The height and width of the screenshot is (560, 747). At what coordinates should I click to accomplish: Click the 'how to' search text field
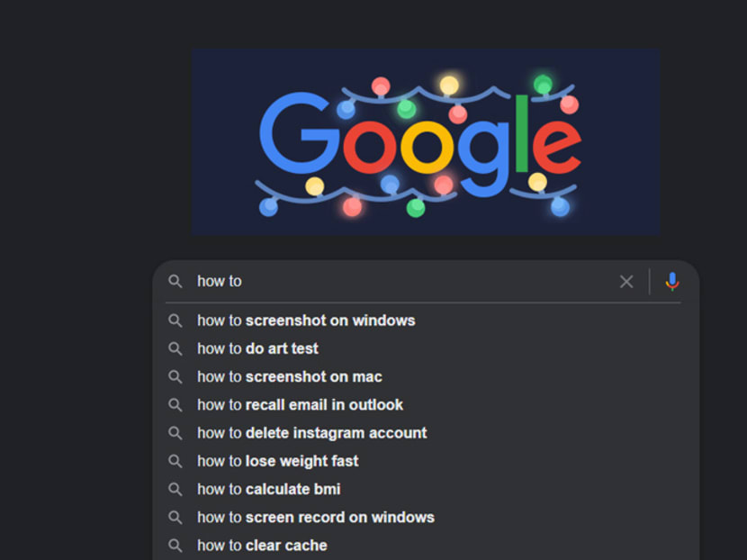[396, 282]
